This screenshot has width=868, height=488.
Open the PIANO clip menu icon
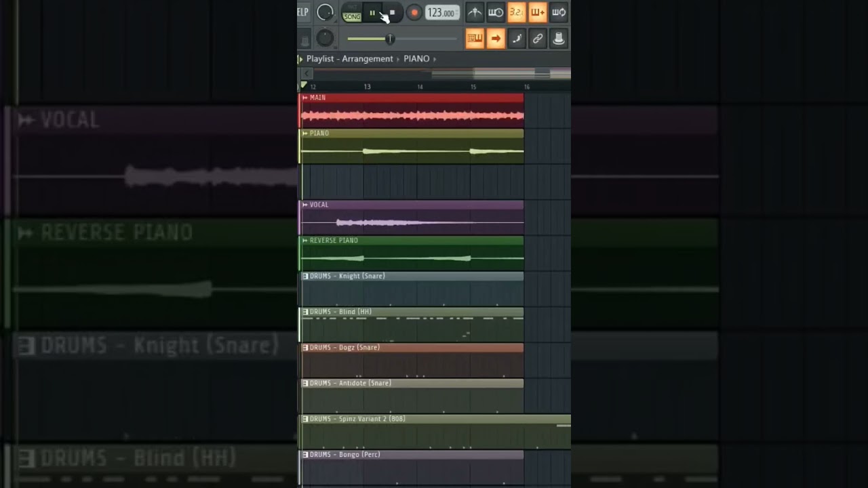coord(305,134)
